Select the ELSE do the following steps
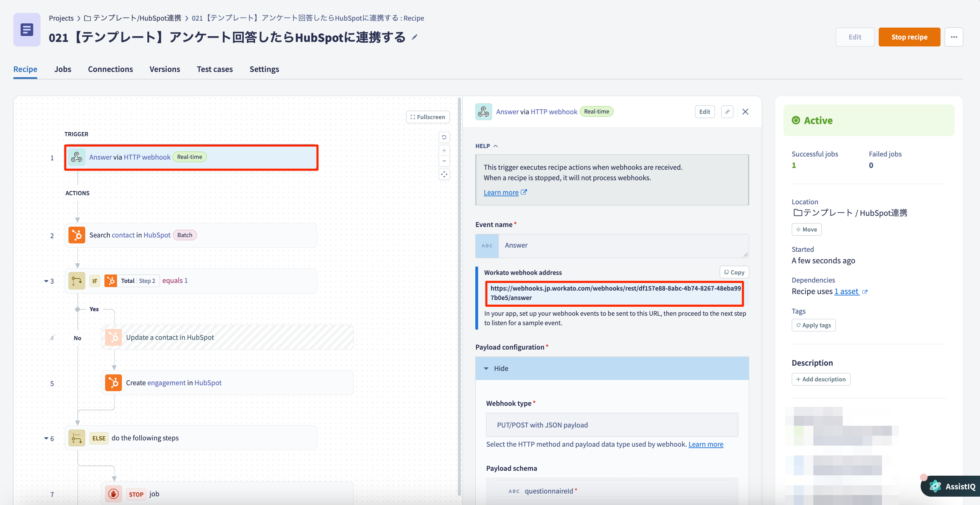This screenshot has height=505, width=980. coord(191,438)
